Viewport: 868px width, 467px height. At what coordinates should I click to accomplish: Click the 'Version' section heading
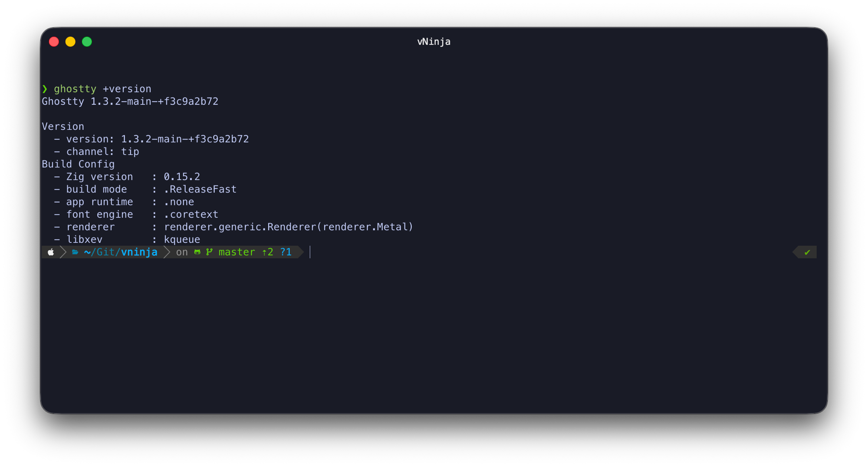tap(63, 127)
